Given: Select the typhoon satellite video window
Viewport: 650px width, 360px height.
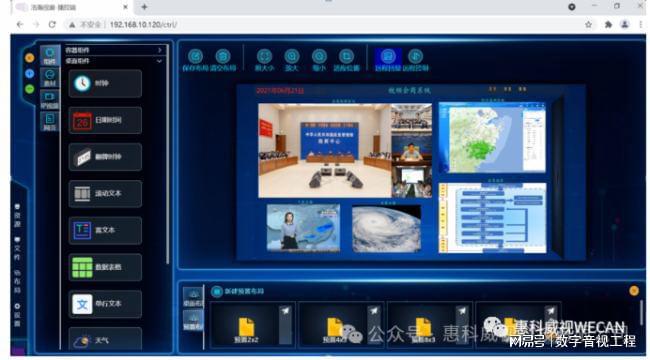Looking at the screenshot, I should coord(386,229).
